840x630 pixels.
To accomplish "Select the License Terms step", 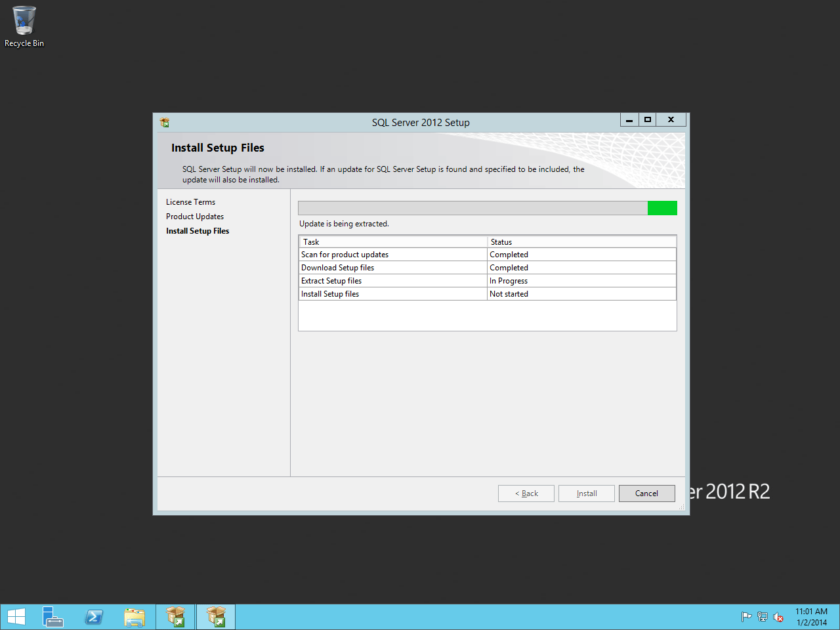I will 190,202.
